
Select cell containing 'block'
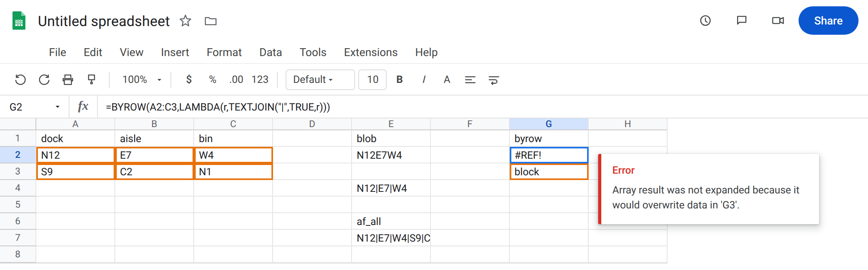coord(549,172)
